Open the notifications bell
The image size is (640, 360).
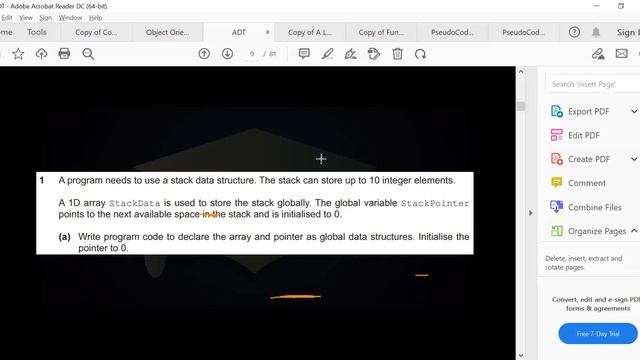click(x=596, y=32)
